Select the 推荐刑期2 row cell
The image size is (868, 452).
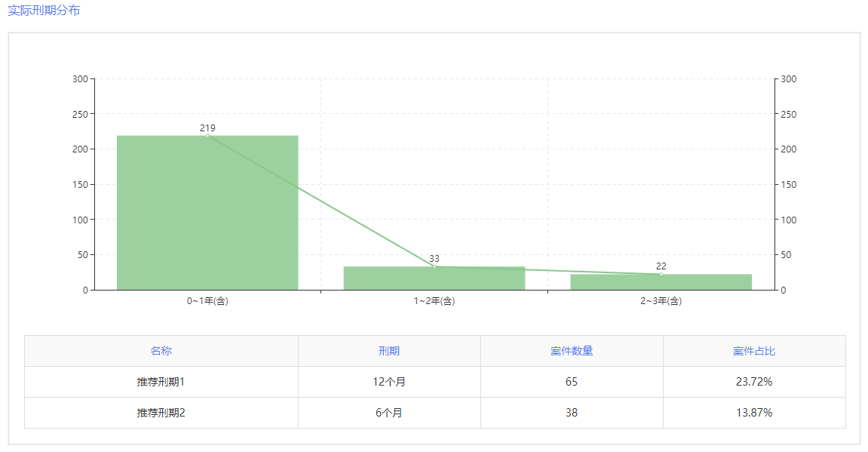click(x=161, y=413)
